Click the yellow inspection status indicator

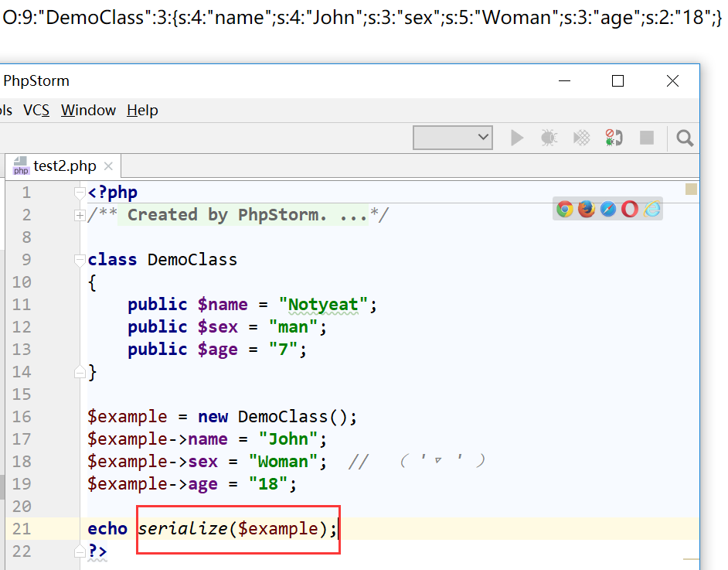click(691, 189)
